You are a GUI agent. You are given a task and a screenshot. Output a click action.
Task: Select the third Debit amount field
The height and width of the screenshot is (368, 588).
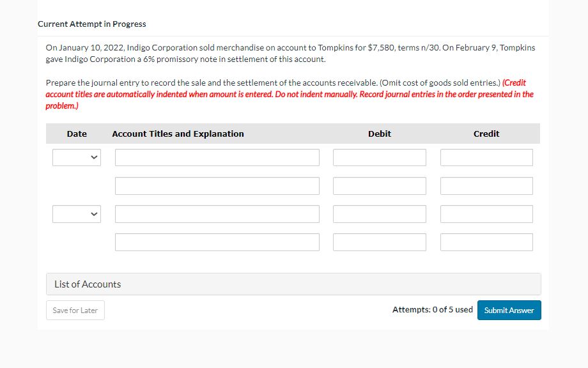(x=379, y=213)
